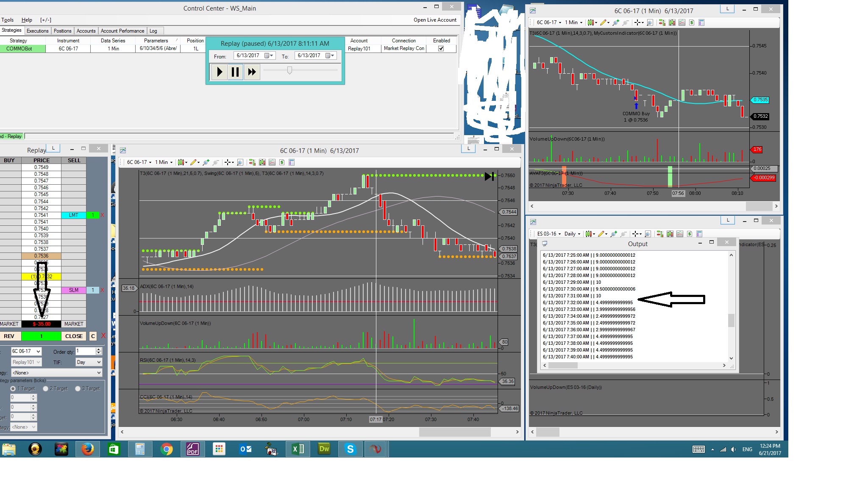Click the CLOSE position button
The height and width of the screenshot is (488, 868).
point(74,336)
